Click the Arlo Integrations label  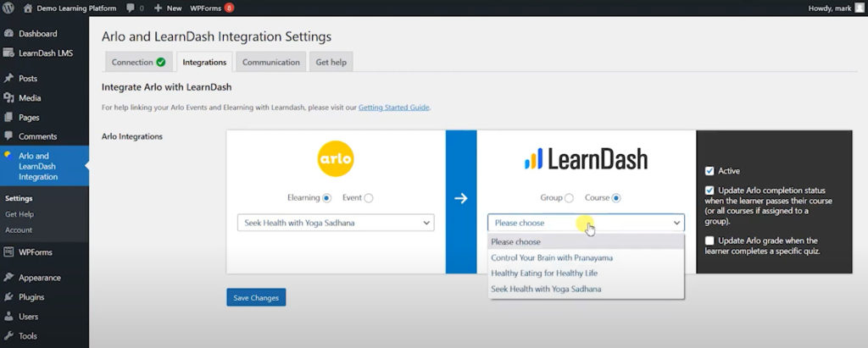(132, 136)
